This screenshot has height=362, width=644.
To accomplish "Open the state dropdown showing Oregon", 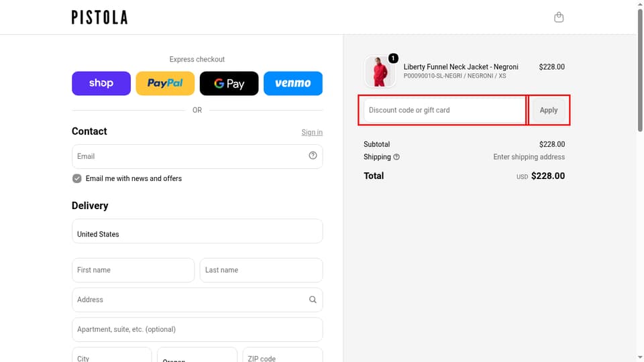I will (x=197, y=355).
